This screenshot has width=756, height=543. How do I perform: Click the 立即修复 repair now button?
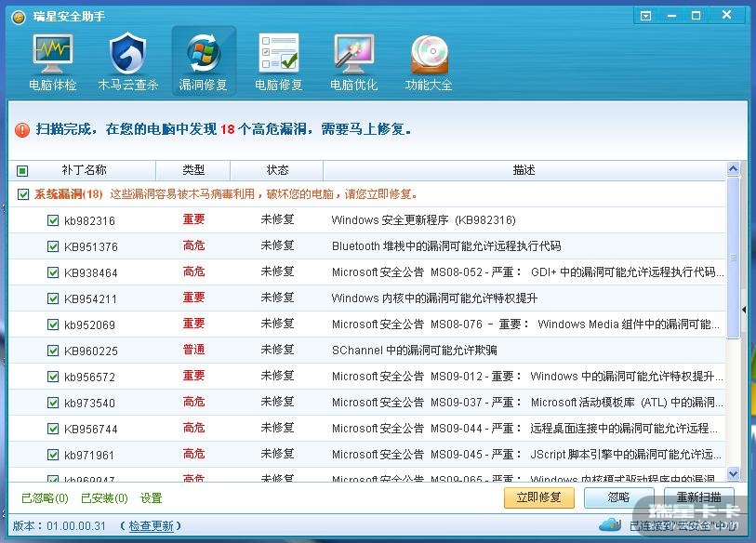[538, 497]
